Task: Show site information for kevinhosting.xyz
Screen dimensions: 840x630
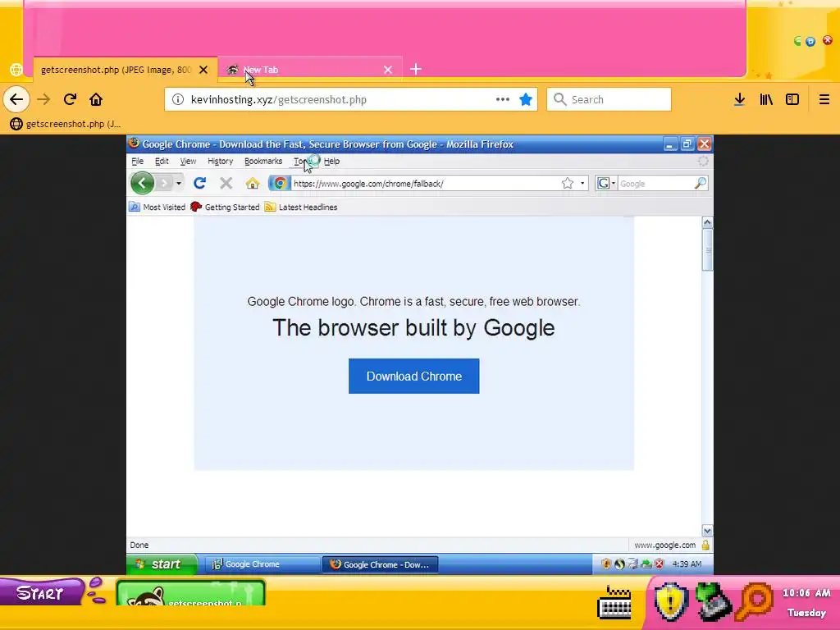Action: [x=178, y=99]
